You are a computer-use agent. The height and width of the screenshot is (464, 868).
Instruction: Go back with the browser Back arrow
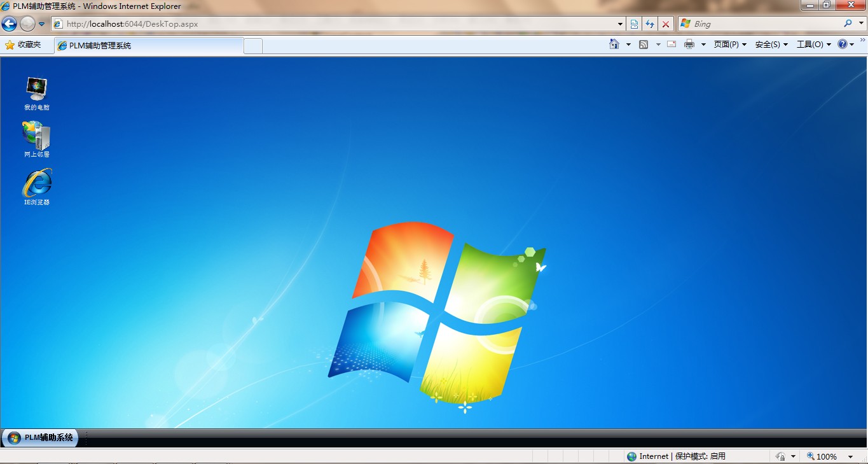(x=9, y=24)
